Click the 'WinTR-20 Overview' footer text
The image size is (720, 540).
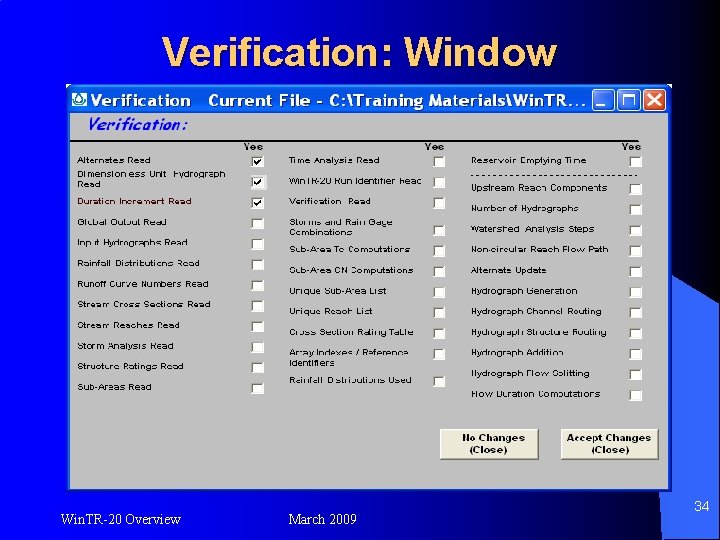click(x=121, y=519)
